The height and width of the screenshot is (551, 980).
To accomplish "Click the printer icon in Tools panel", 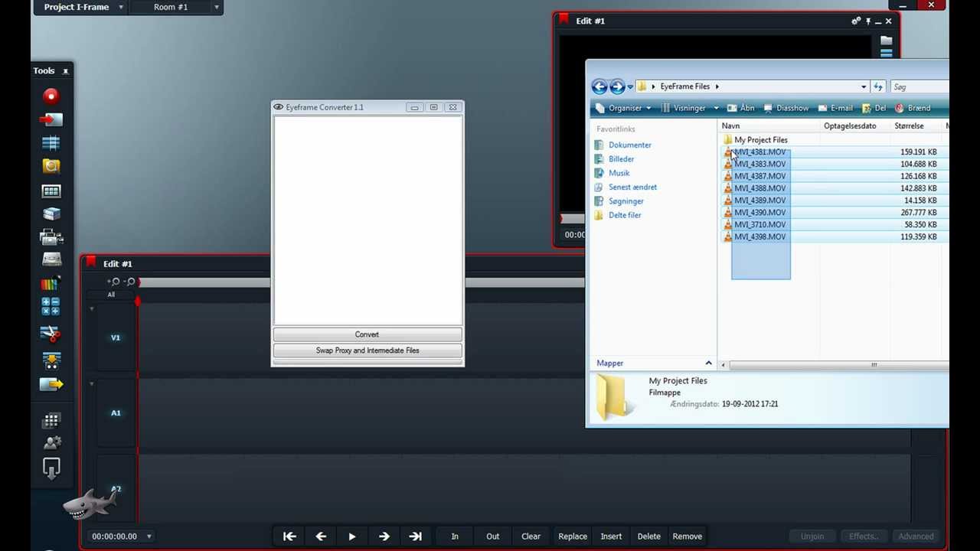I will point(51,237).
